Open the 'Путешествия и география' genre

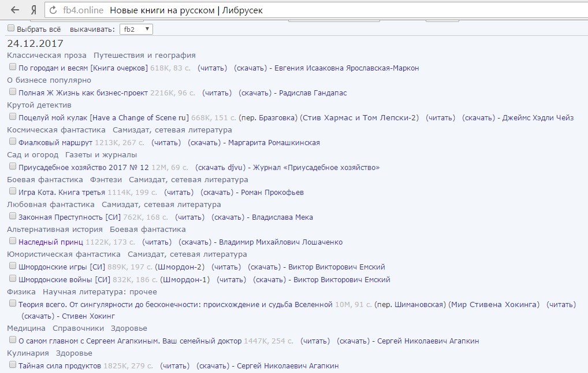[144, 56]
